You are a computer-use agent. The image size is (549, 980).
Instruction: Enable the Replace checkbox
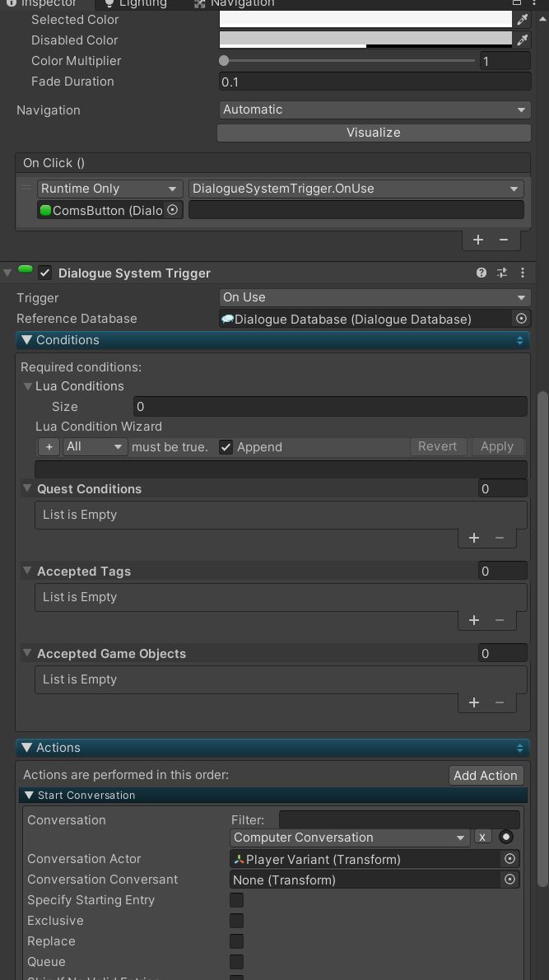coord(237,941)
